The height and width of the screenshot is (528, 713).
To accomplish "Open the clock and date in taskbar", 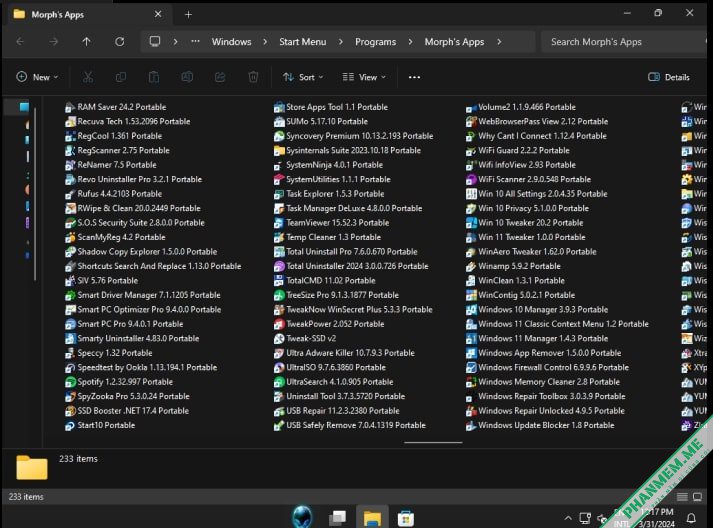I will point(656,518).
